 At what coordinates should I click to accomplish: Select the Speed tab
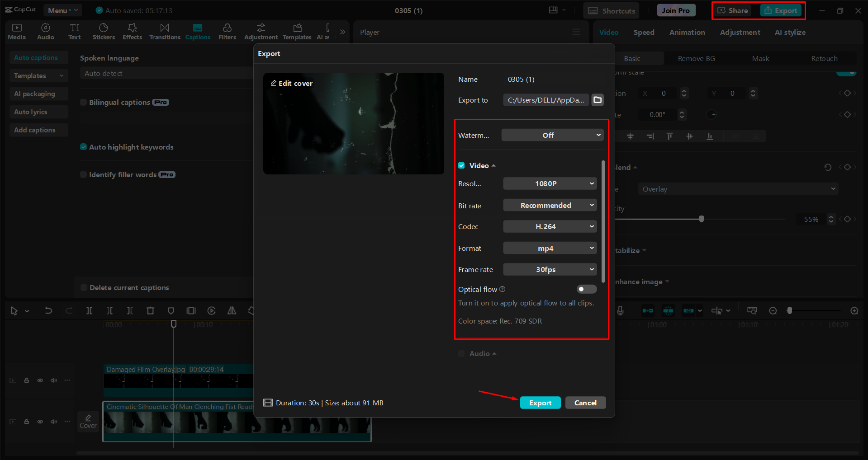coord(644,32)
